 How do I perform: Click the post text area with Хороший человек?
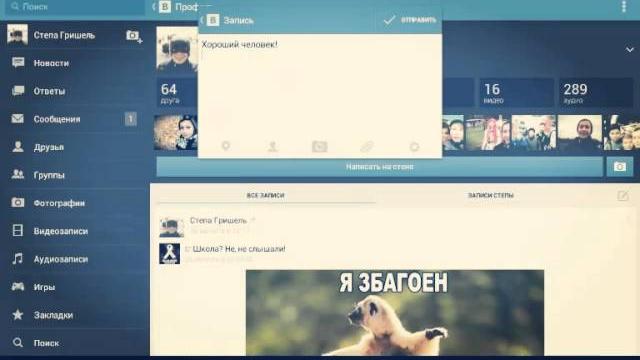tap(320, 86)
